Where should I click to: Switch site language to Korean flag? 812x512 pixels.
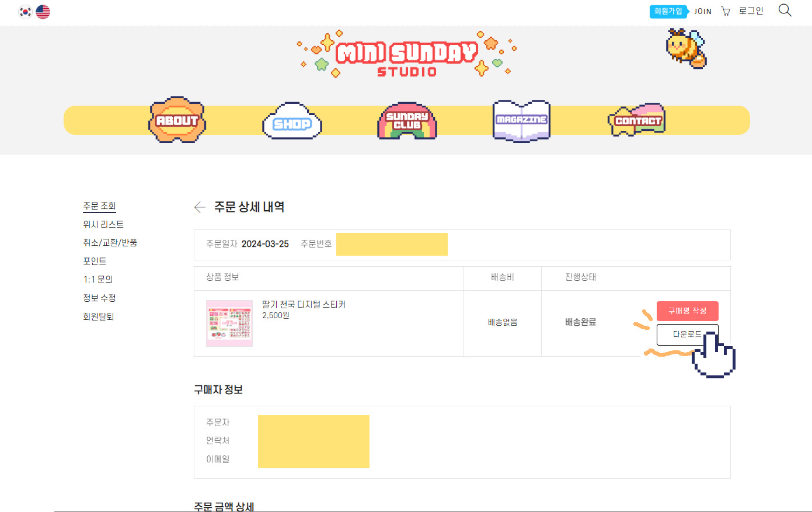[x=25, y=12]
